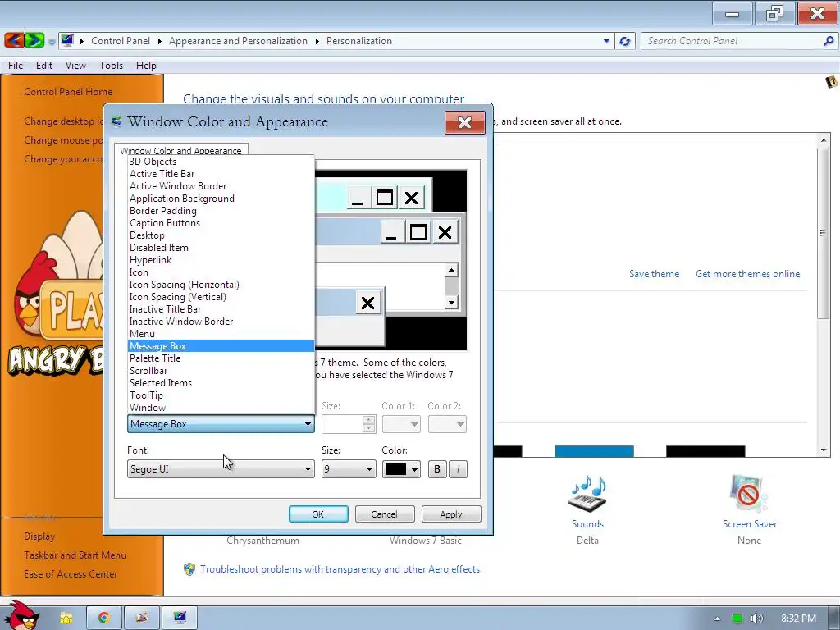The image size is (840, 630).
Task: Select Hyperlink in the item list
Action: (221, 260)
